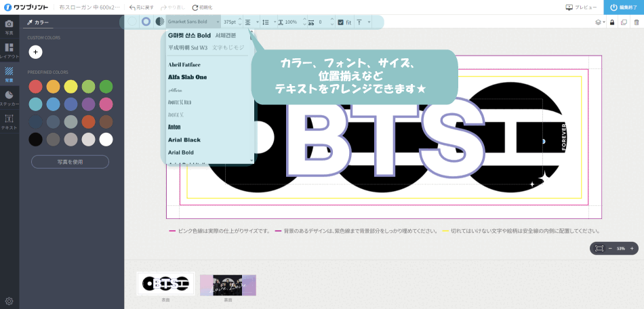Open the Gmarket Sans Bold font dropdown

[193, 22]
